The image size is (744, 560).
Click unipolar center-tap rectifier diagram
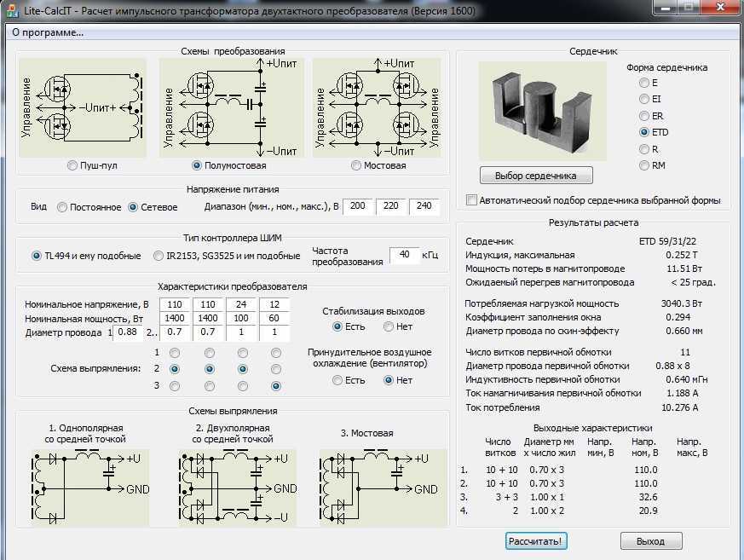(90, 488)
